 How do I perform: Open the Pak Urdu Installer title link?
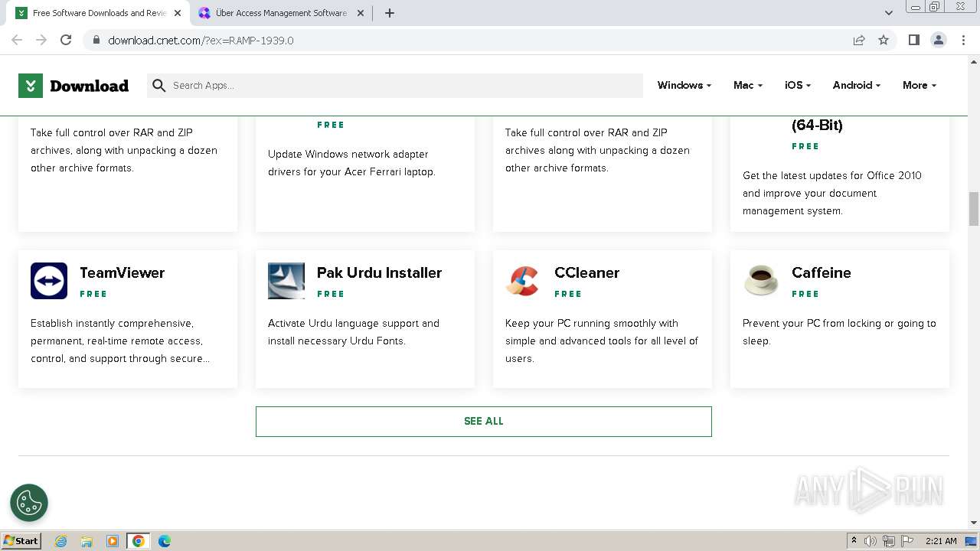coord(379,272)
